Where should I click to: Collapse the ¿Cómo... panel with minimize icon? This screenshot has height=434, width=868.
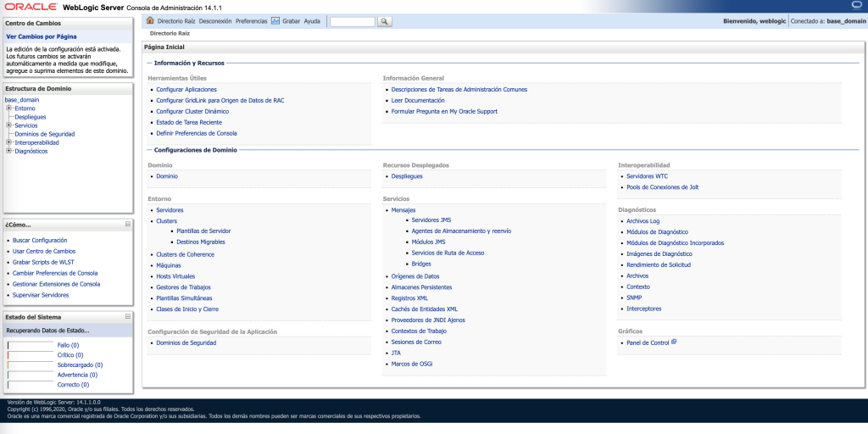128,224
